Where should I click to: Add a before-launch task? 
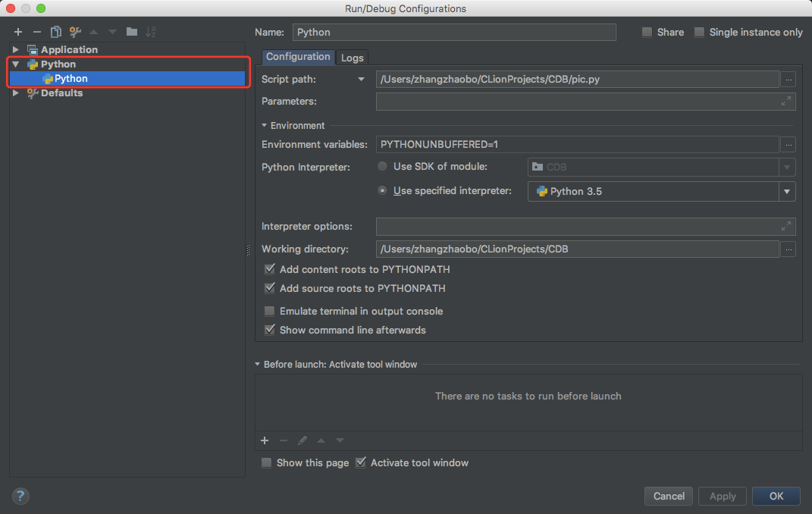[265, 440]
